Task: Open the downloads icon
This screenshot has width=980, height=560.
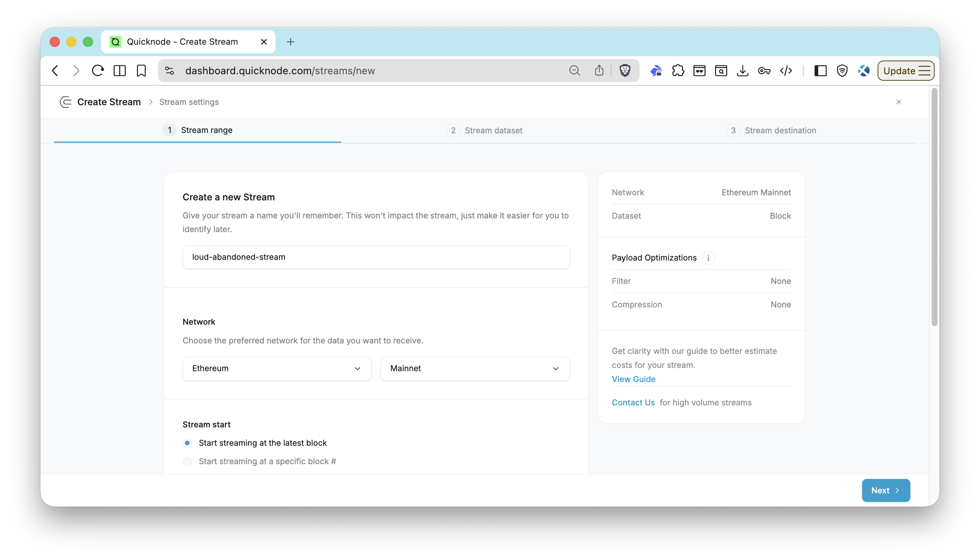Action: tap(742, 71)
